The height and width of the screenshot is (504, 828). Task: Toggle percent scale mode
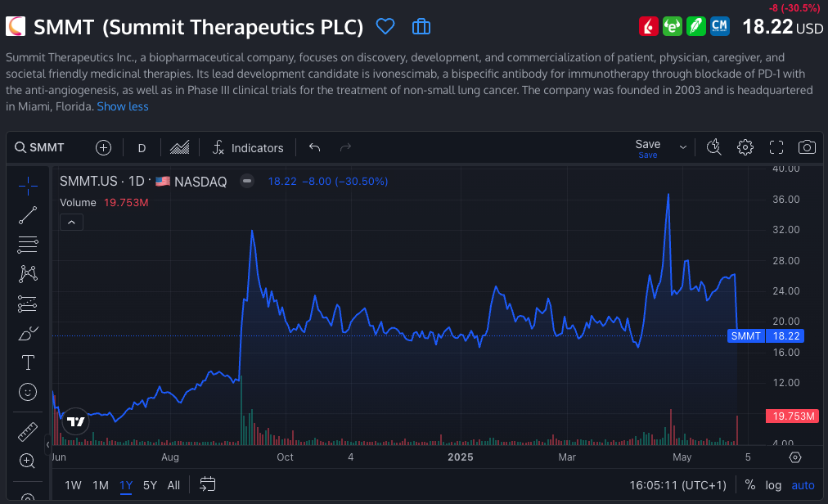749,485
